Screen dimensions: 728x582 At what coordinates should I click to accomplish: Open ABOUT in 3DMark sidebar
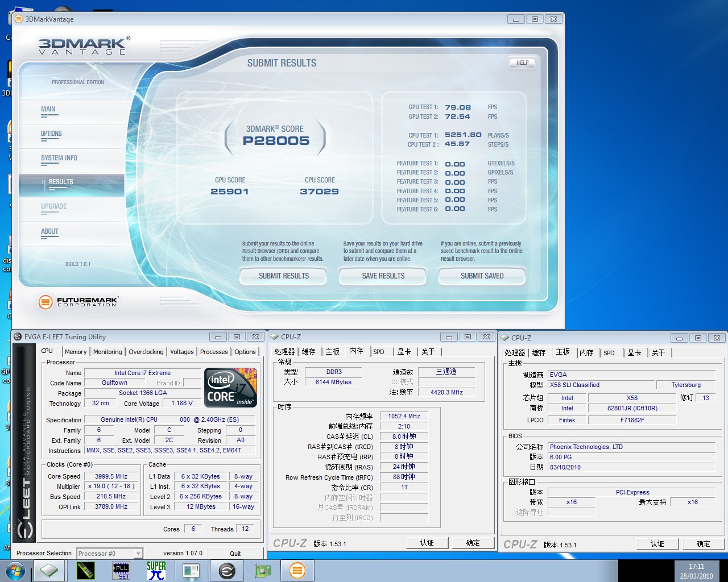[x=49, y=232]
